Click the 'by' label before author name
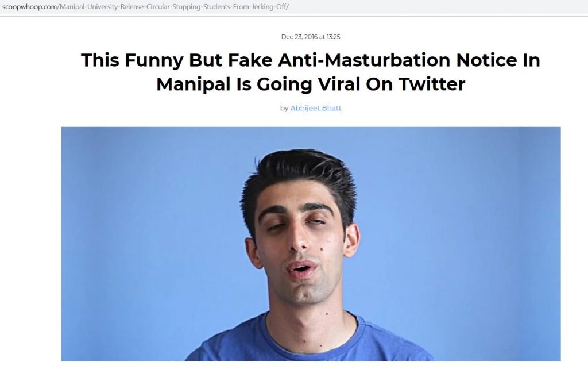The width and height of the screenshot is (588, 377). pos(284,108)
